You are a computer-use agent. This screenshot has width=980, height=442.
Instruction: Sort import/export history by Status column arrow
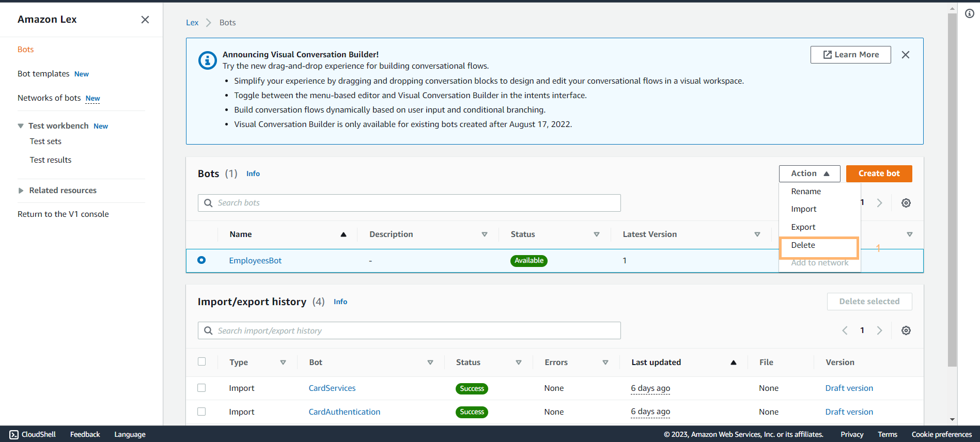tap(519, 362)
